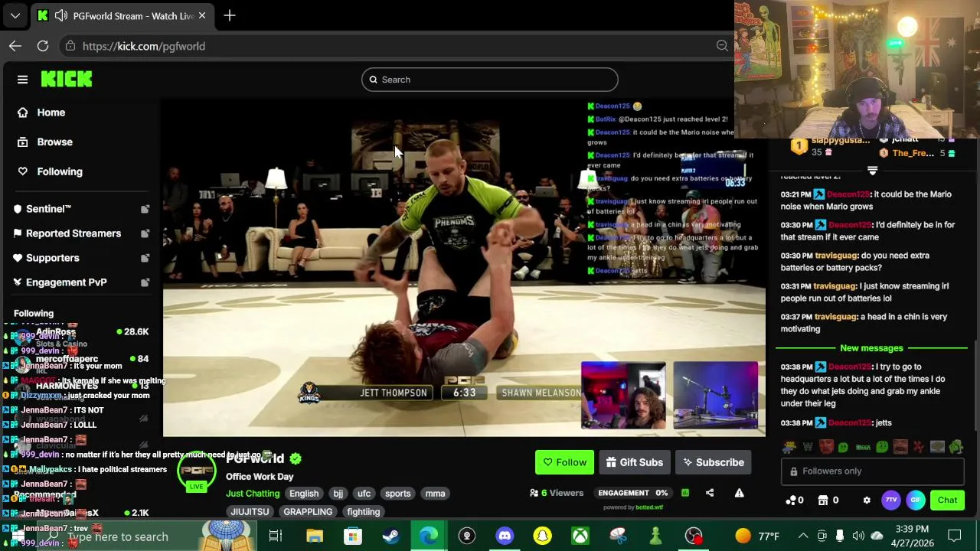Mute the PGFworld Stream tab audio
980x551 pixels.
(60, 15)
